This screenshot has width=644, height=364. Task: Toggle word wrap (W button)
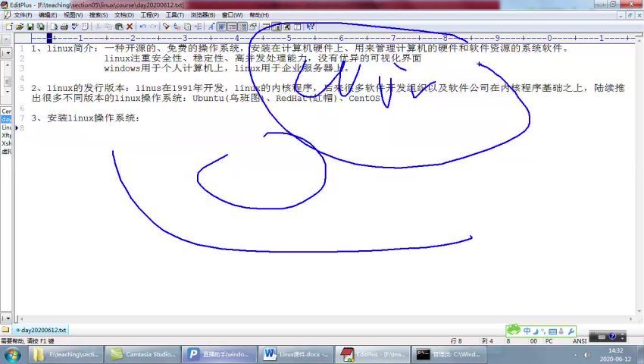point(221,27)
